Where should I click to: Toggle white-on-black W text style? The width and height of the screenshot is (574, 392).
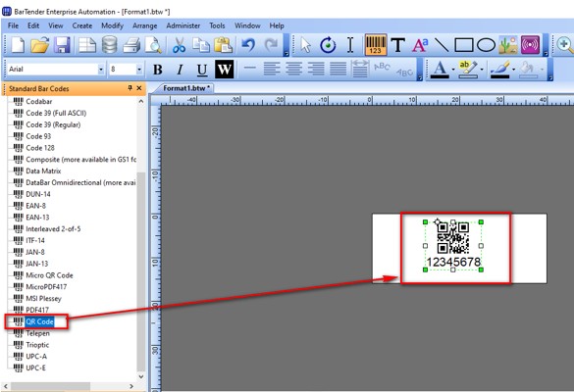[225, 70]
